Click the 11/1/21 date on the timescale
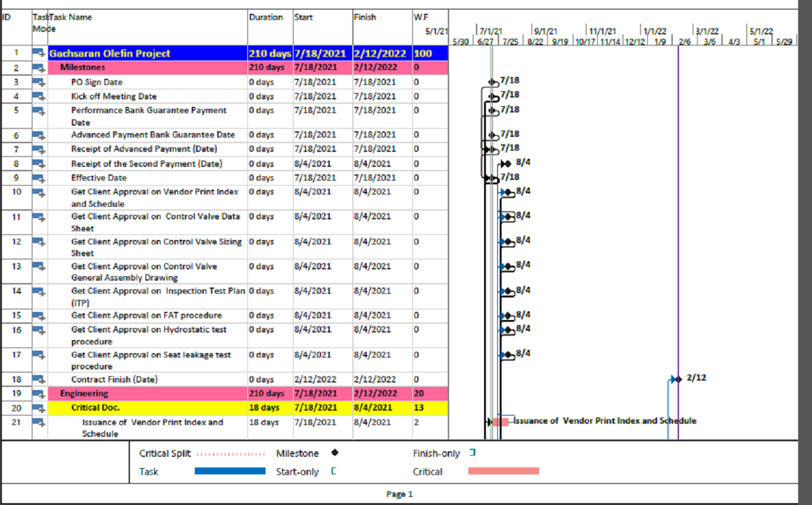The width and height of the screenshot is (812, 505). 603,31
